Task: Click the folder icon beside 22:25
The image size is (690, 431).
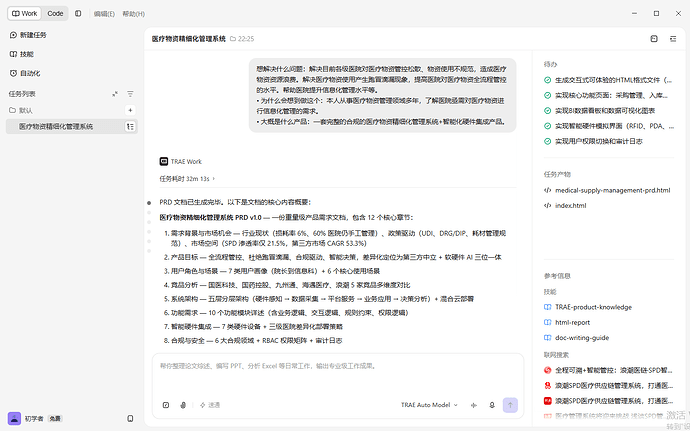Action: [x=233, y=39]
